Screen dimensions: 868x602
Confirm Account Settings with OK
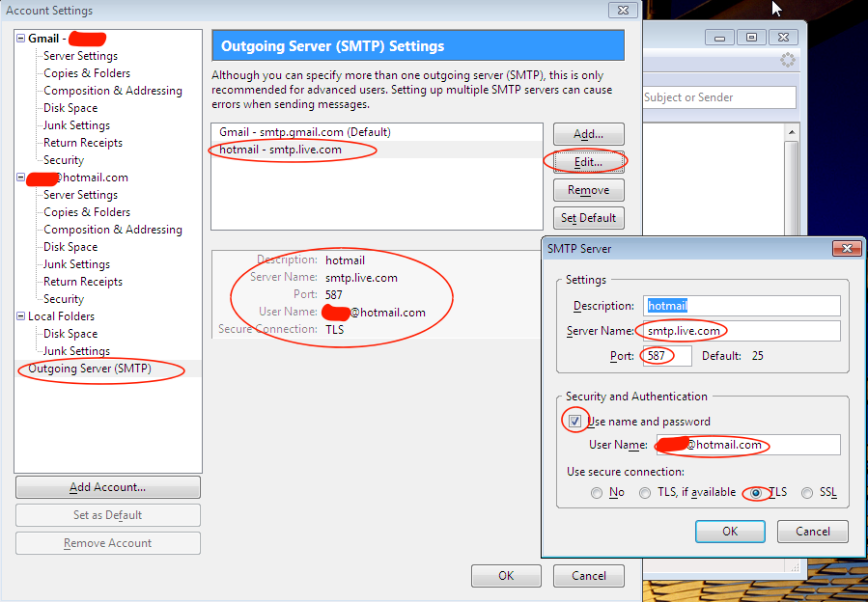click(506, 576)
